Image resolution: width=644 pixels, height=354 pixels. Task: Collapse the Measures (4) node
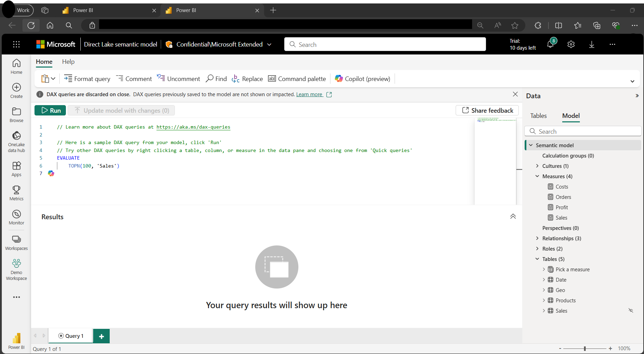point(537,176)
